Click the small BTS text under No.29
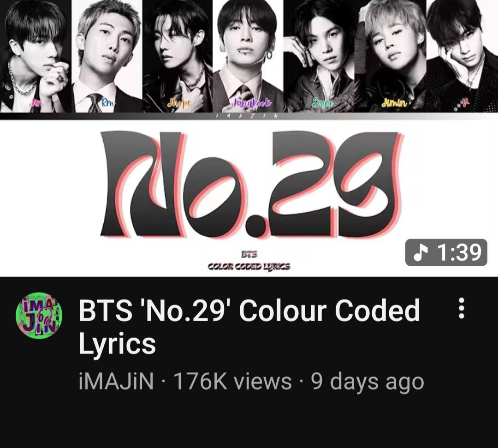Image resolution: width=498 pixels, height=448 pixels. pyautogui.click(x=249, y=255)
